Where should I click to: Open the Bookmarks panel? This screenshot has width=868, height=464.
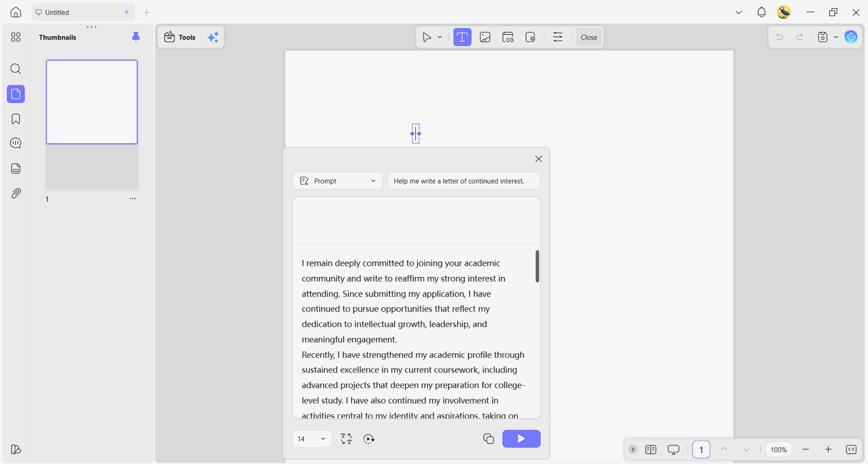(x=16, y=119)
